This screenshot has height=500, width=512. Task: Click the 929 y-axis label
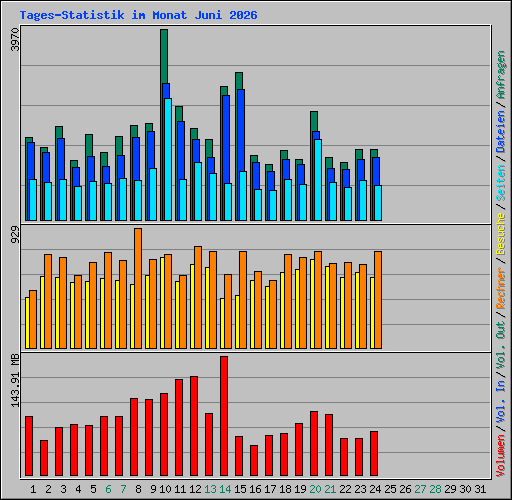tap(15, 234)
